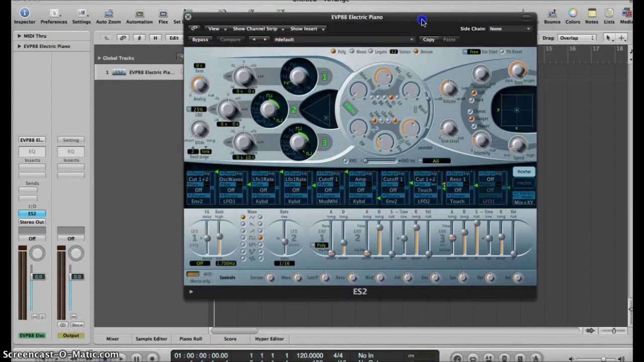Show the Router view
This screenshot has width=644, height=362.
pos(524,172)
